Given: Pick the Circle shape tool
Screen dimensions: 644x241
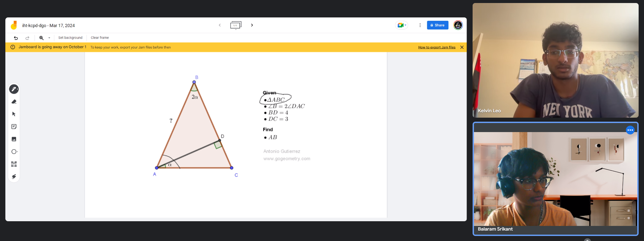Looking at the screenshot, I should point(14,152).
